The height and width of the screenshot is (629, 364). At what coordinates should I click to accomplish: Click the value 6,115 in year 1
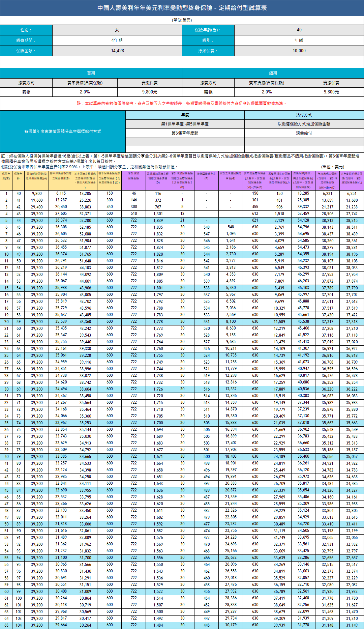point(61,194)
